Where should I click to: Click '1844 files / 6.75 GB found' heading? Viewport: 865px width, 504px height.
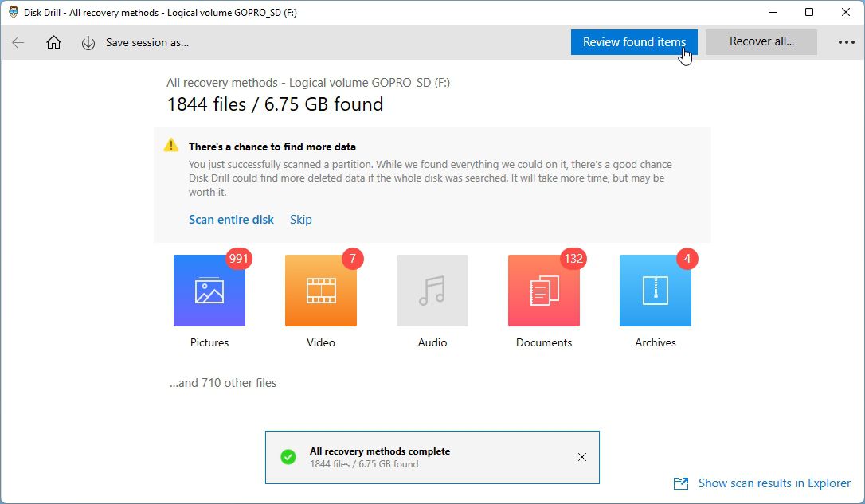point(275,104)
